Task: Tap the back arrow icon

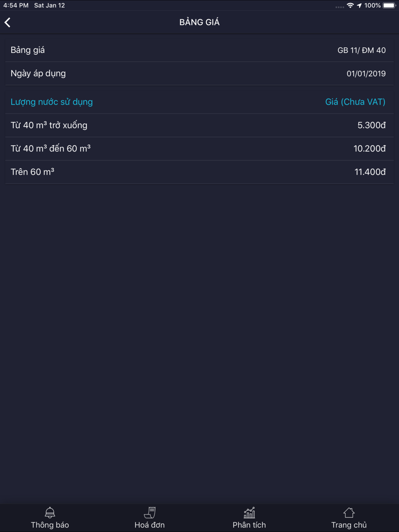Action: click(8, 22)
